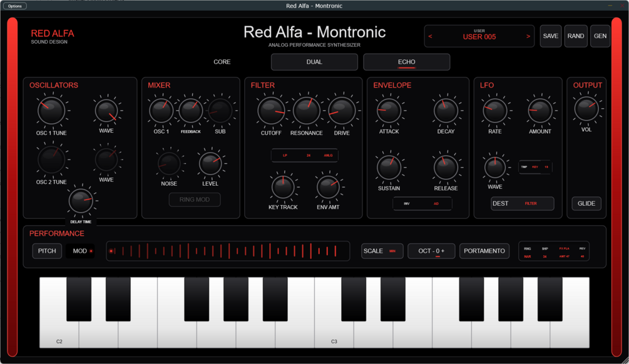
Task: Click the KEY TRACK knob
Action: 283,187
